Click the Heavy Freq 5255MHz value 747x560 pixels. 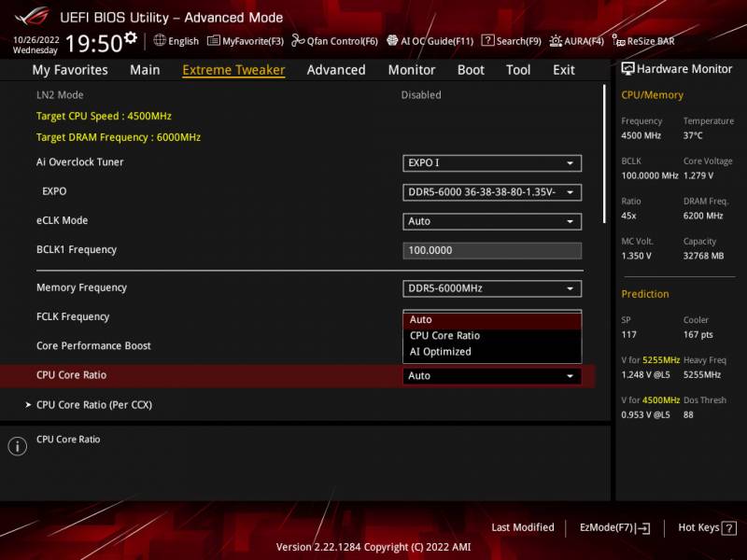tap(702, 374)
